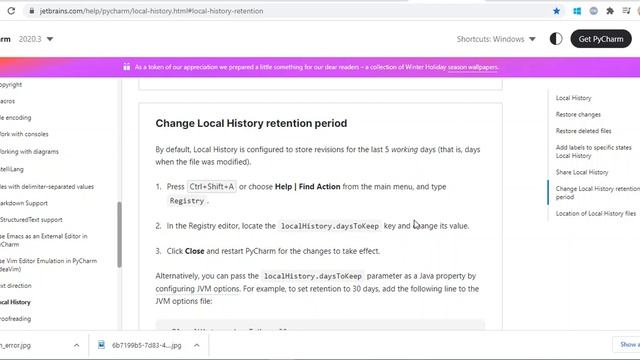Select the Local History sidebar item
640x360 pixels.
click(15, 302)
